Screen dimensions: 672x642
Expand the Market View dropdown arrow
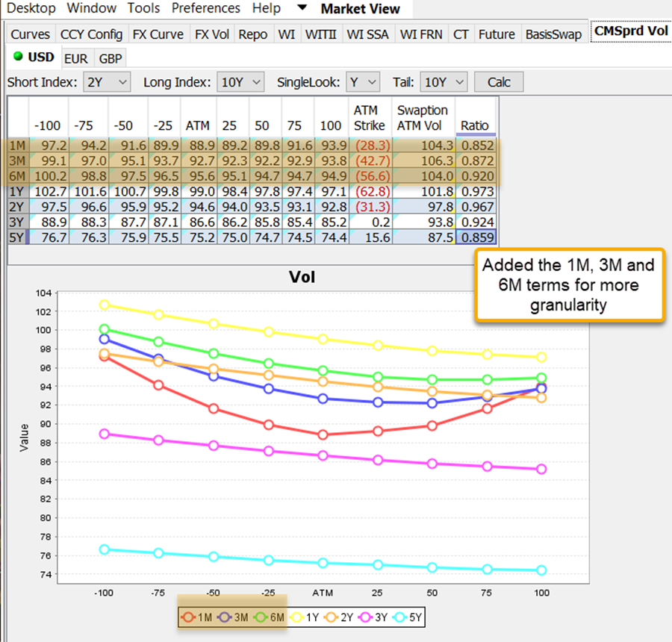click(x=302, y=7)
